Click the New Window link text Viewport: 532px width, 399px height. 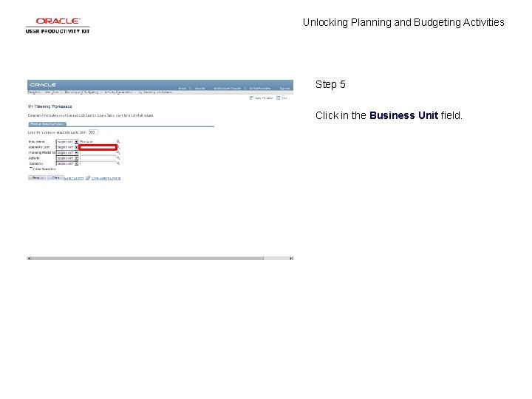[264, 98]
